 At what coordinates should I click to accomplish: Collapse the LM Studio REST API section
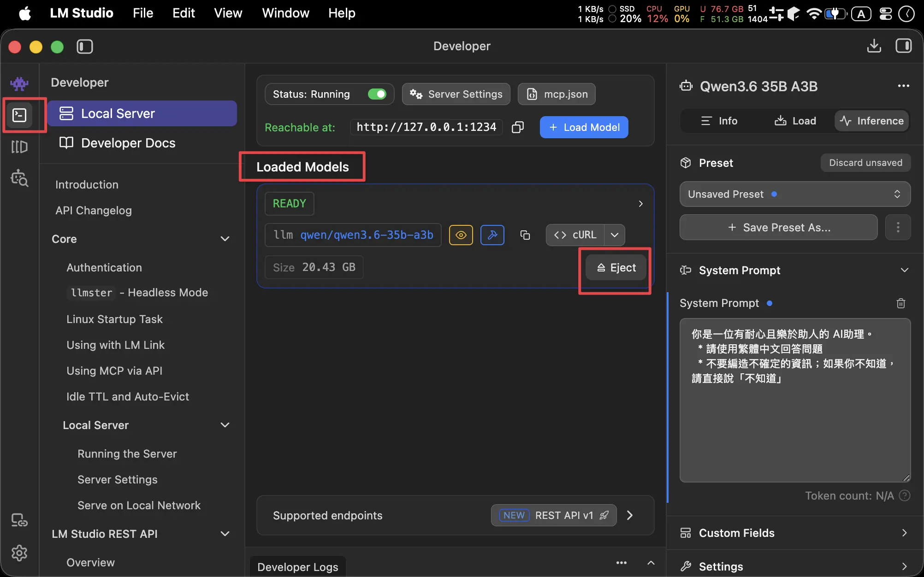pos(225,534)
